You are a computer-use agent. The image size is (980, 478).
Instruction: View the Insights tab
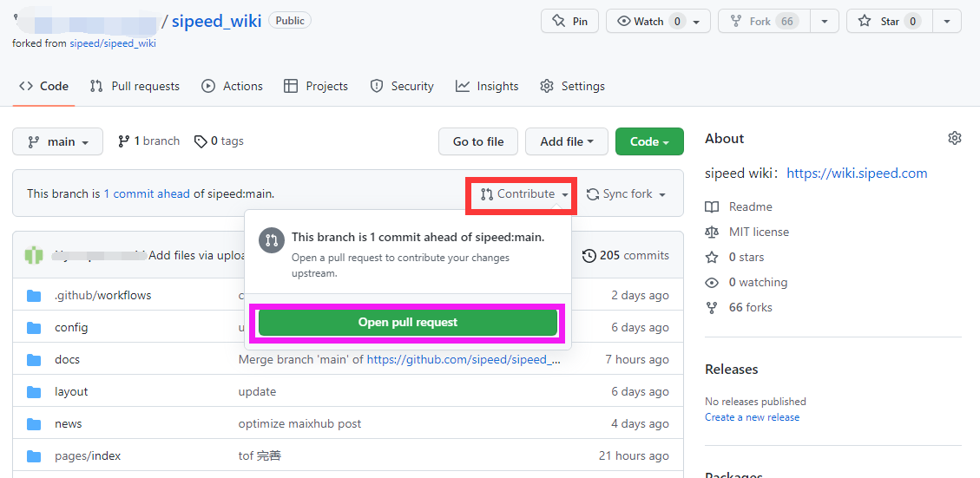click(x=487, y=86)
